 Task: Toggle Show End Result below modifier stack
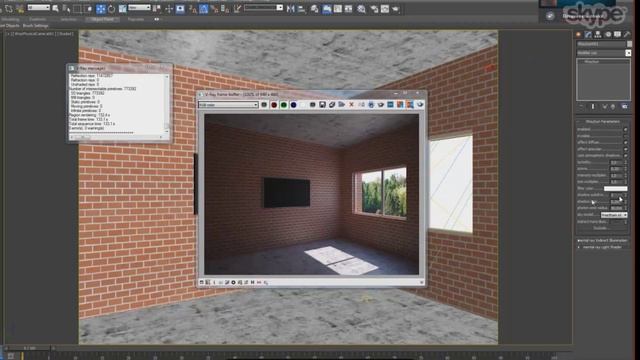(x=593, y=107)
